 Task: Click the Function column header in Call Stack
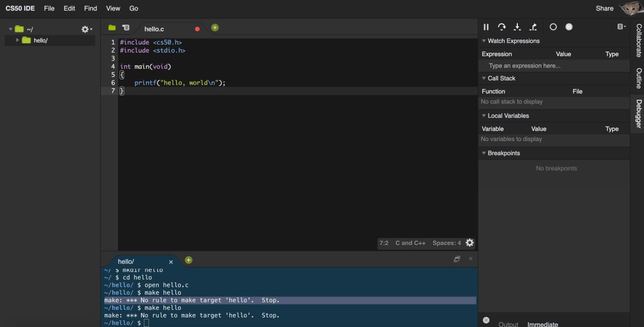(493, 92)
